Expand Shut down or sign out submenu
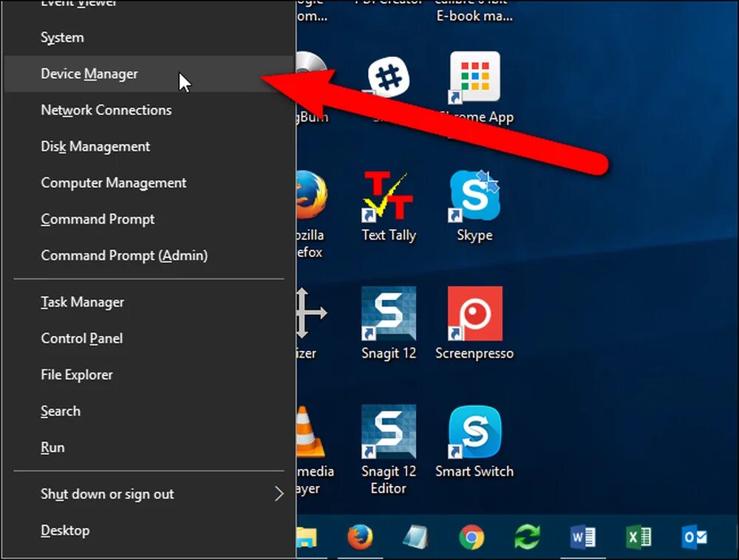This screenshot has width=739, height=560. [x=149, y=494]
